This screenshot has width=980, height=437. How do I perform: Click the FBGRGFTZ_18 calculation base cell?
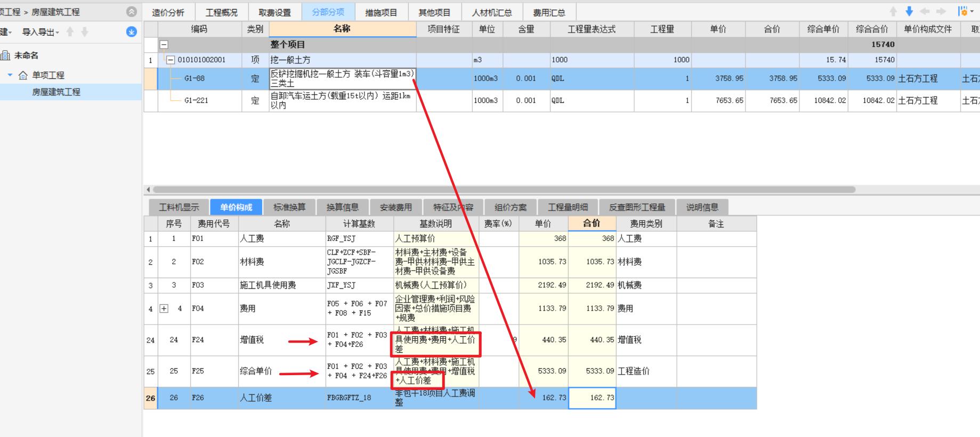359,398
